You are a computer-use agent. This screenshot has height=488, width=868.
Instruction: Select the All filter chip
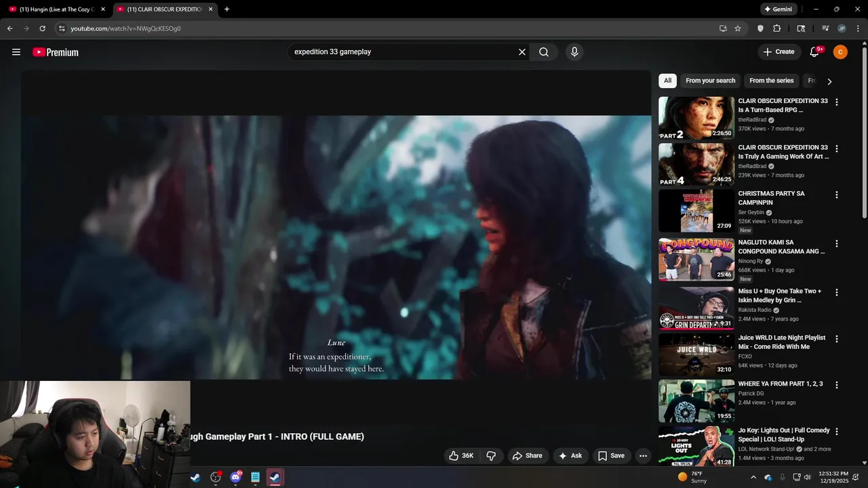[667, 81]
